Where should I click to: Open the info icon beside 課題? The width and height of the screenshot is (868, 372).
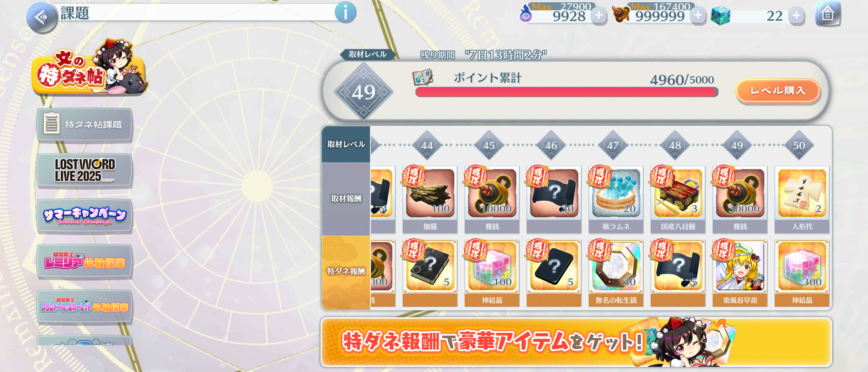(345, 12)
